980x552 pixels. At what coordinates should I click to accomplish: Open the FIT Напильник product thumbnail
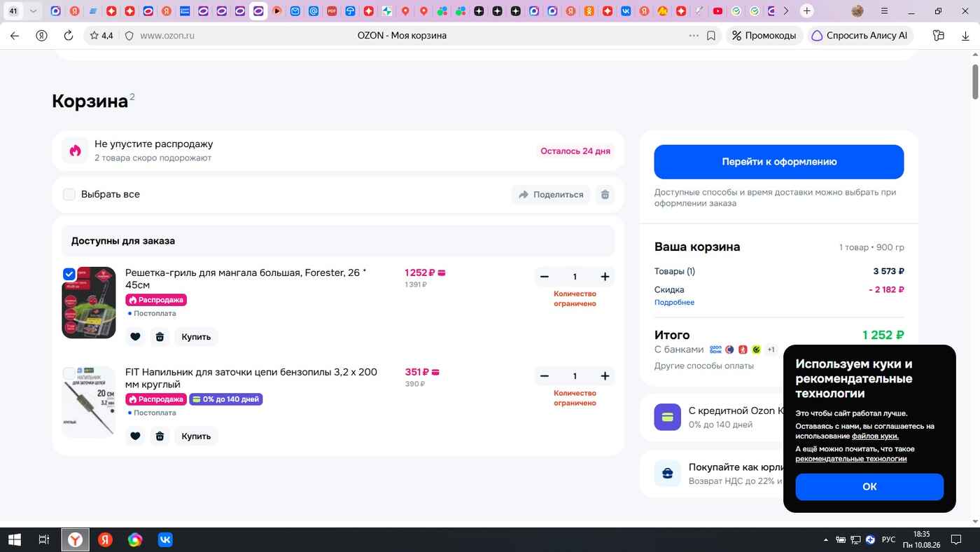[x=89, y=402]
